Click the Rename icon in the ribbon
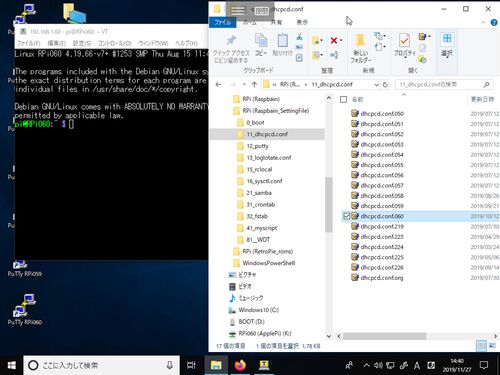Image resolution: width=500 pixels, height=375 pixels. [x=334, y=55]
